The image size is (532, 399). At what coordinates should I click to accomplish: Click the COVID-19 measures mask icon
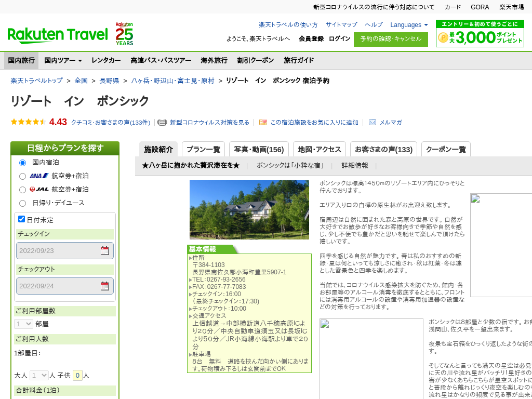pyautogui.click(x=162, y=123)
